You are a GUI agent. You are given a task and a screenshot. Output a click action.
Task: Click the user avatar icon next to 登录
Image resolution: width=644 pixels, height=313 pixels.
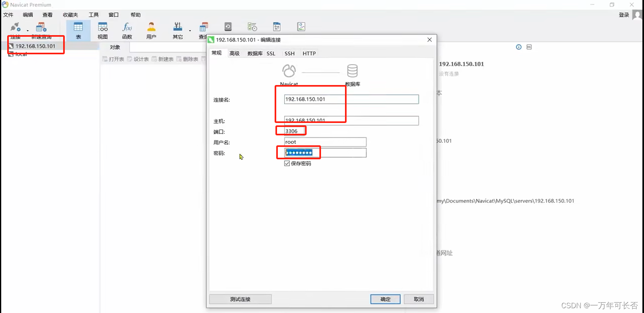637,15
